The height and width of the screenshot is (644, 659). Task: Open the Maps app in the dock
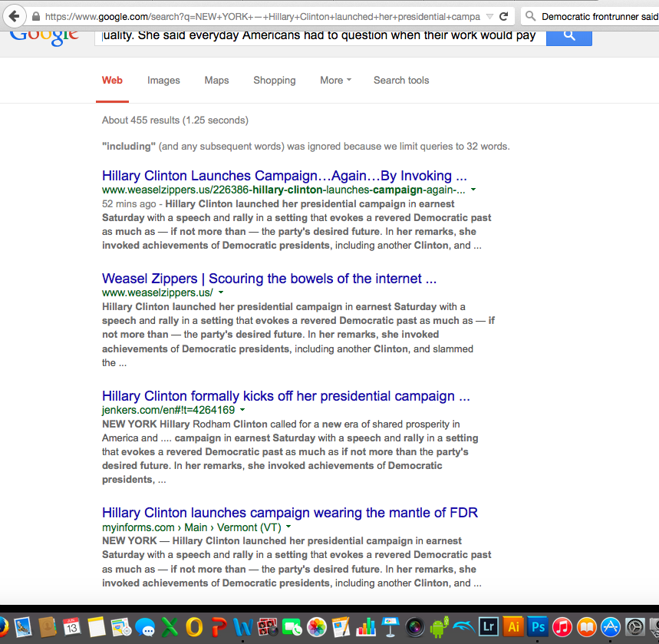[121, 628]
